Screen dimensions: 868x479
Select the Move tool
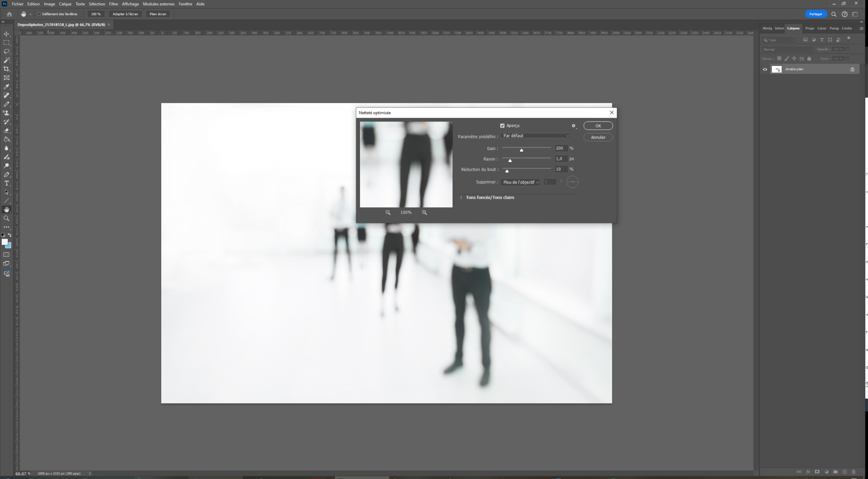pyautogui.click(x=6, y=34)
